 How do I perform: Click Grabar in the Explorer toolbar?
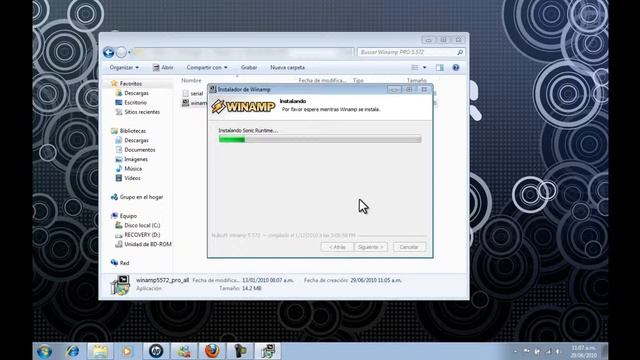(x=249, y=68)
